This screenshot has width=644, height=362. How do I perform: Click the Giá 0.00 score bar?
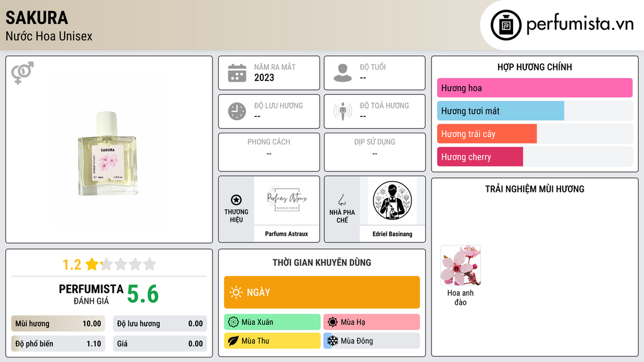coord(160,344)
